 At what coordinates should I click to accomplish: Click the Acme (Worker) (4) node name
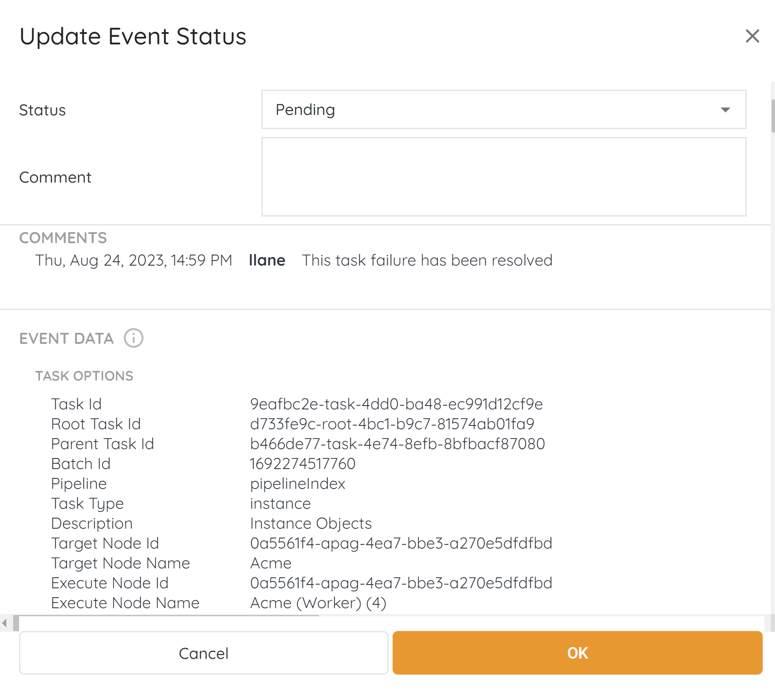tap(318, 603)
